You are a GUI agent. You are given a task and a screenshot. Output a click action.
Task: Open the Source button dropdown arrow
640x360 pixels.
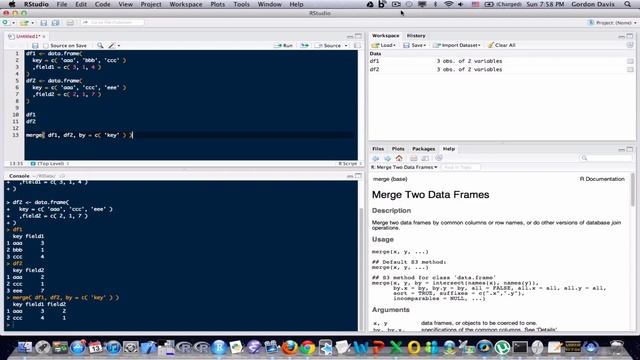(346, 46)
